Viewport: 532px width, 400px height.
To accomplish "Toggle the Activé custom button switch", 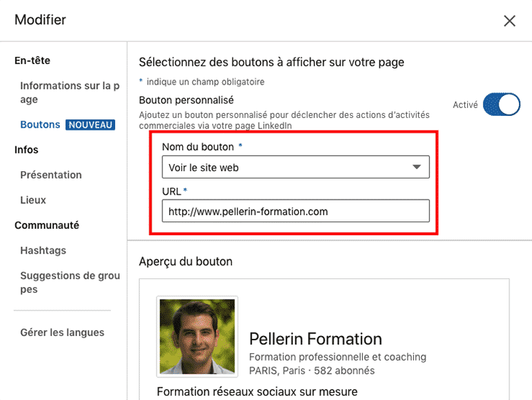I will [501, 104].
